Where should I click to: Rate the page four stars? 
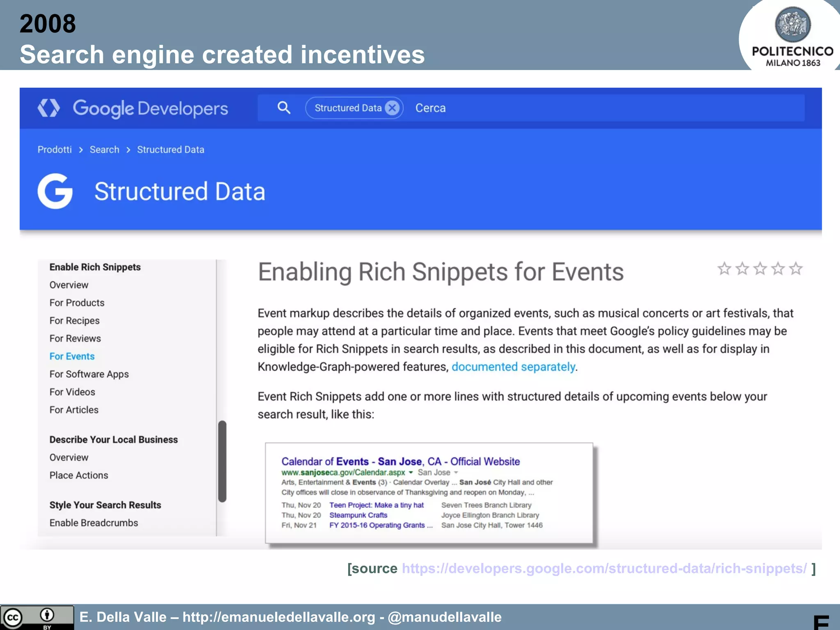pos(778,269)
